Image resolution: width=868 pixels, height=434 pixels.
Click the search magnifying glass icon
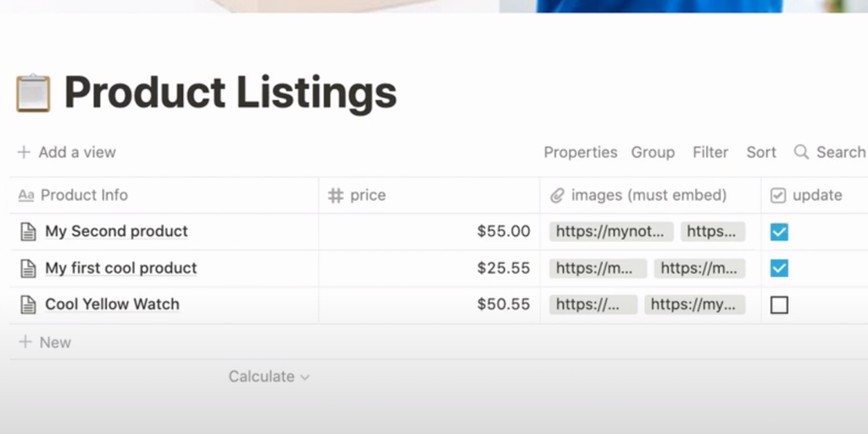801,153
